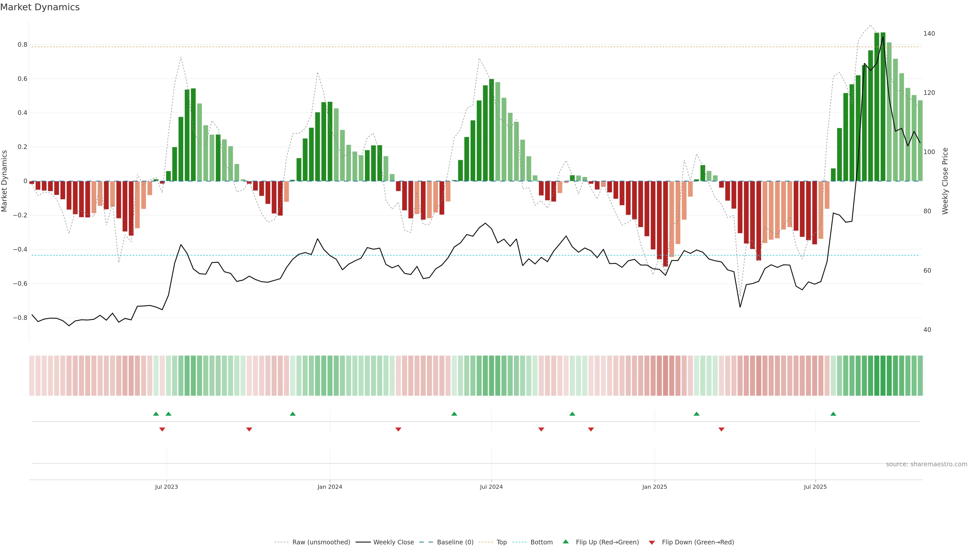980x551 pixels.
Task: Click the Market Dynamics chart title
Action: click(x=40, y=7)
